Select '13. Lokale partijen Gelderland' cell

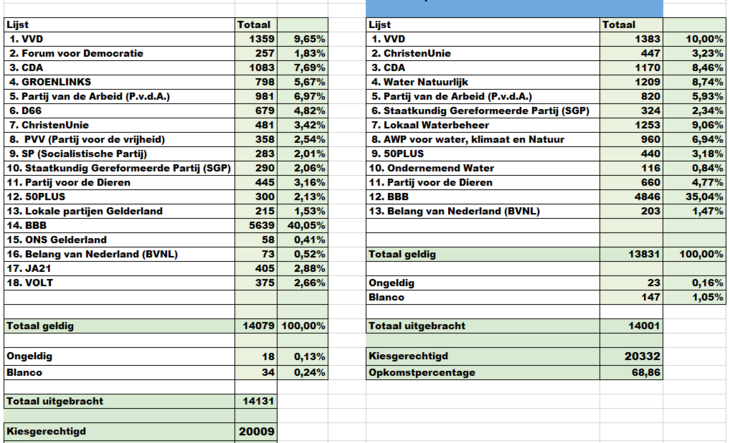pos(119,211)
